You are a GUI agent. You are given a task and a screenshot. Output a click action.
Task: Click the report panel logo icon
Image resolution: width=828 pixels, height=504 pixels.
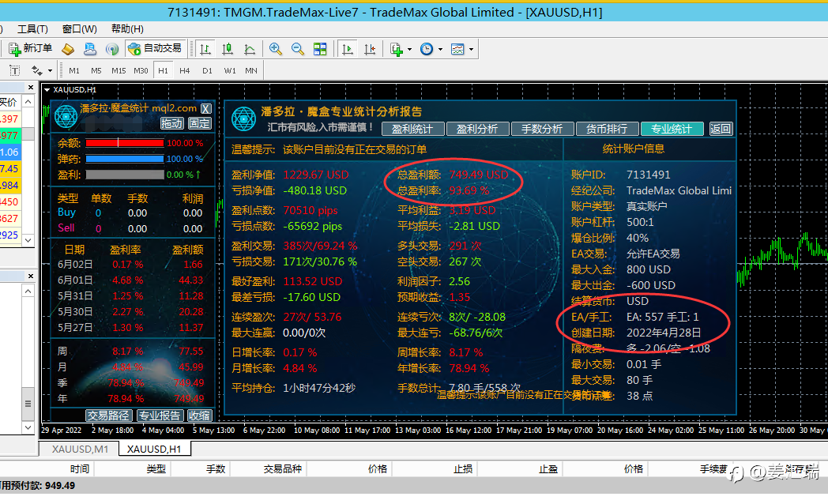click(x=243, y=118)
